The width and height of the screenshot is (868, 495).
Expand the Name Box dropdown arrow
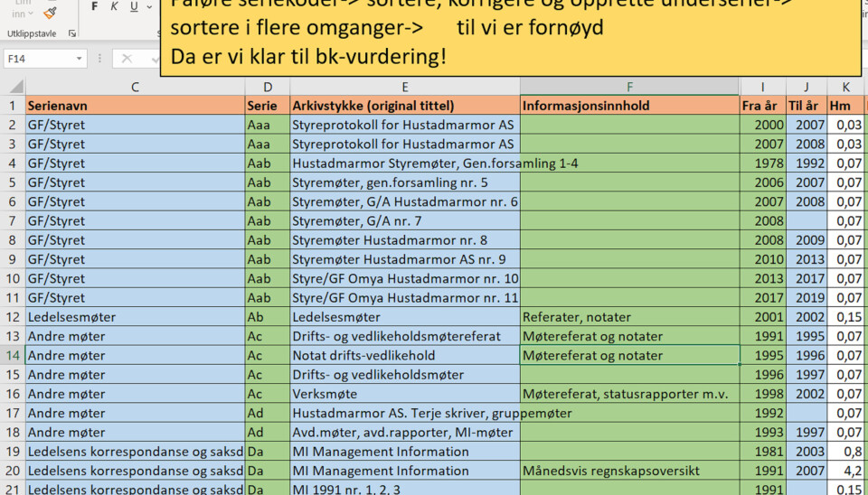point(80,59)
